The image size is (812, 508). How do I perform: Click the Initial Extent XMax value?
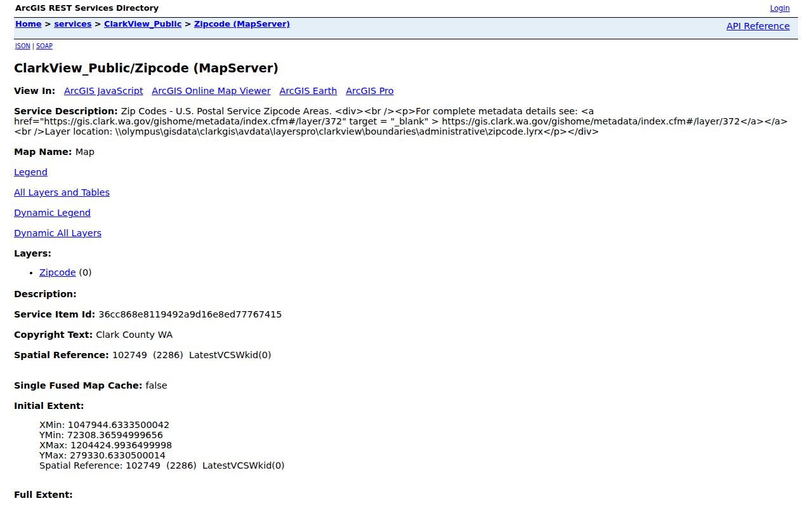pyautogui.click(x=121, y=445)
